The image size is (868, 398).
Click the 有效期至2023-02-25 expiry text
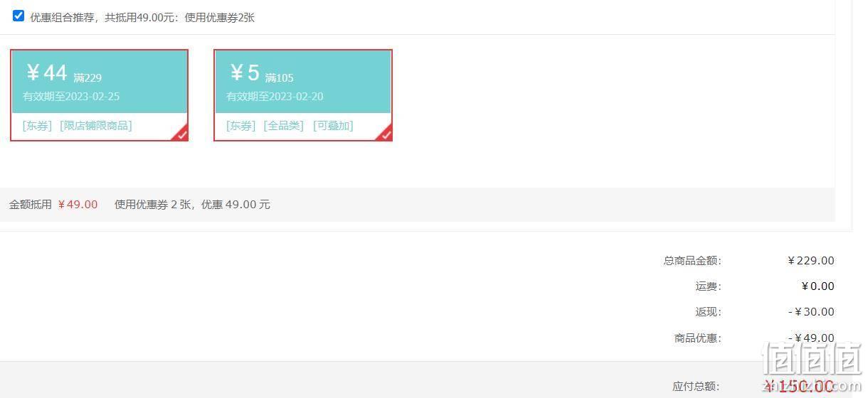pyautogui.click(x=71, y=97)
